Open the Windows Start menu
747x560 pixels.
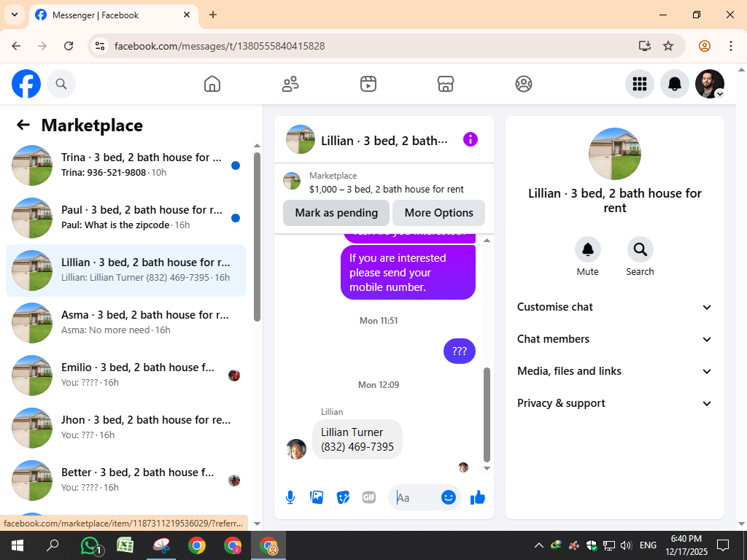[18, 545]
